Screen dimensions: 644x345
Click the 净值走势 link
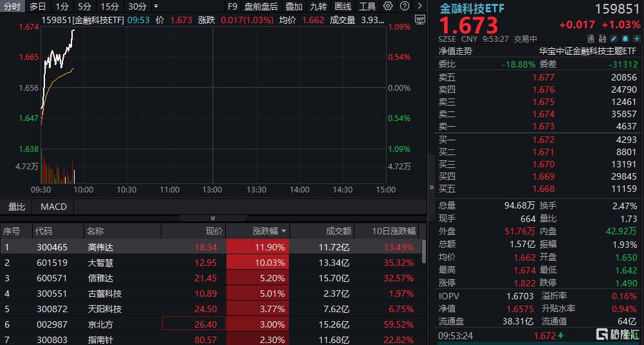(455, 51)
